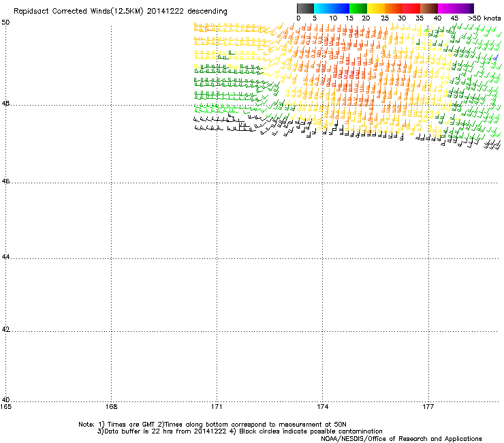The height and width of the screenshot is (443, 504).
Task: Click the 168 longitude axis label
Action: [x=112, y=407]
